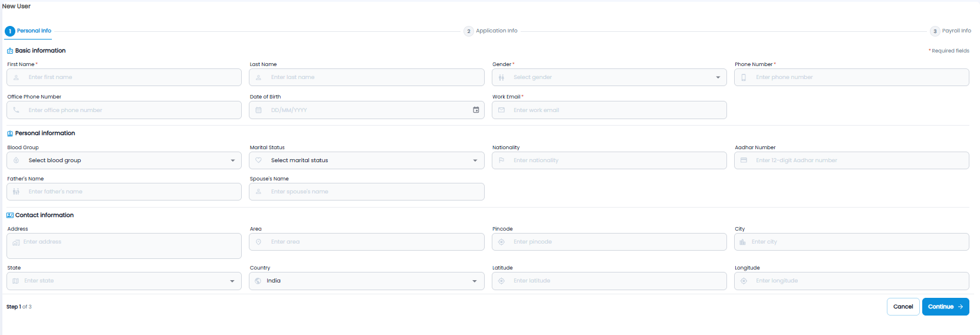980x335 pixels.
Task: Go to the Personal Info step tab
Action: (28, 31)
